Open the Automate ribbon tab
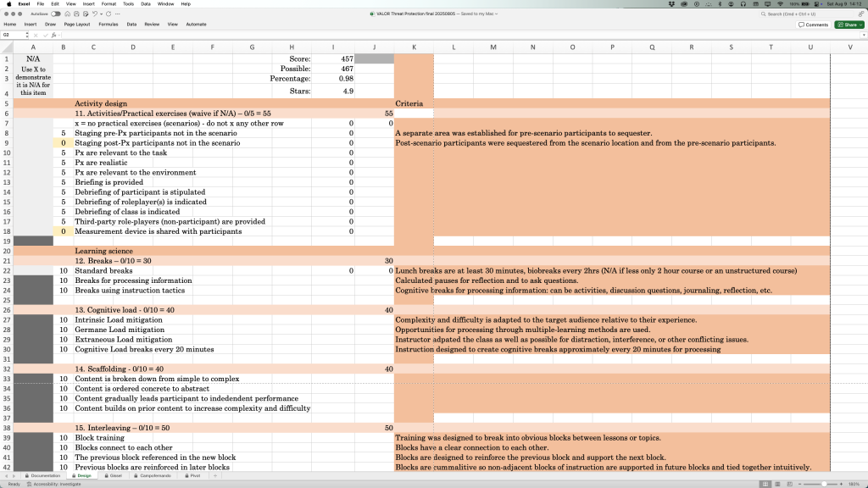This screenshot has height=488, width=868. pos(196,25)
